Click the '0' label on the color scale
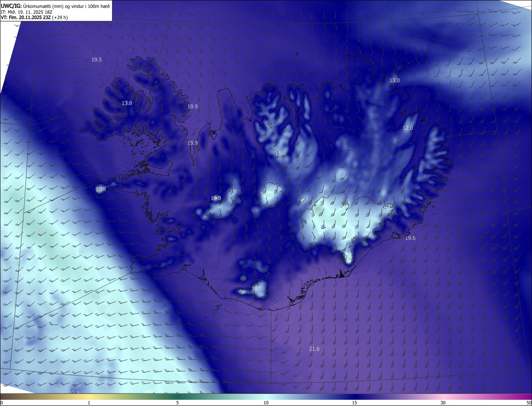 click(x=2, y=403)
